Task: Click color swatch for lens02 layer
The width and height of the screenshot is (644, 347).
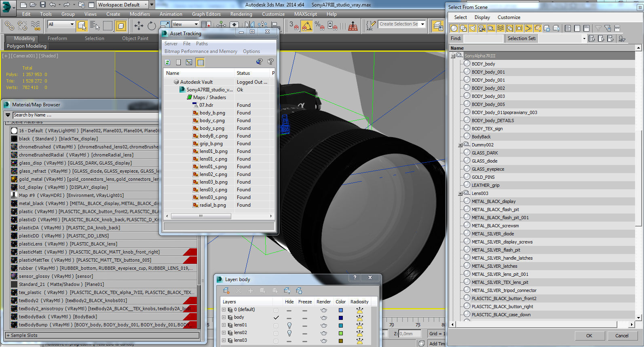Action: (341, 333)
